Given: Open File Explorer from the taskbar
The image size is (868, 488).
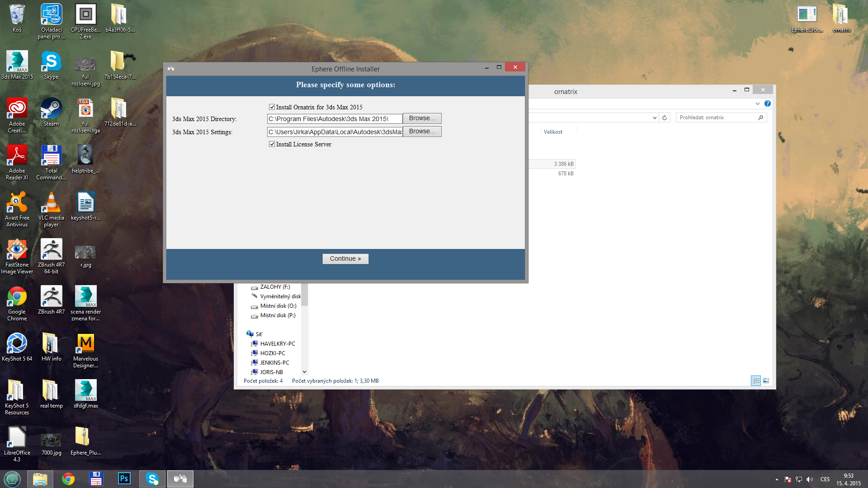Looking at the screenshot, I should point(40,479).
